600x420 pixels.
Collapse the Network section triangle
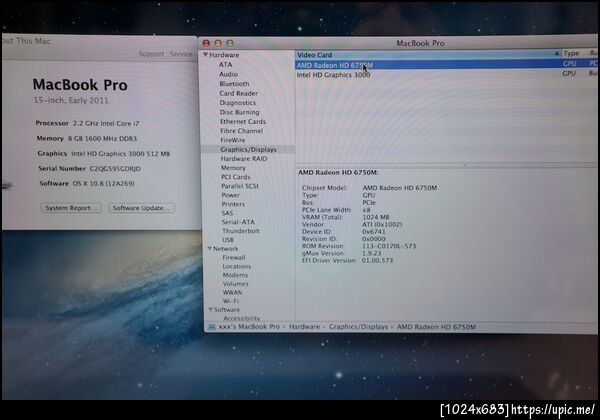pos(210,249)
